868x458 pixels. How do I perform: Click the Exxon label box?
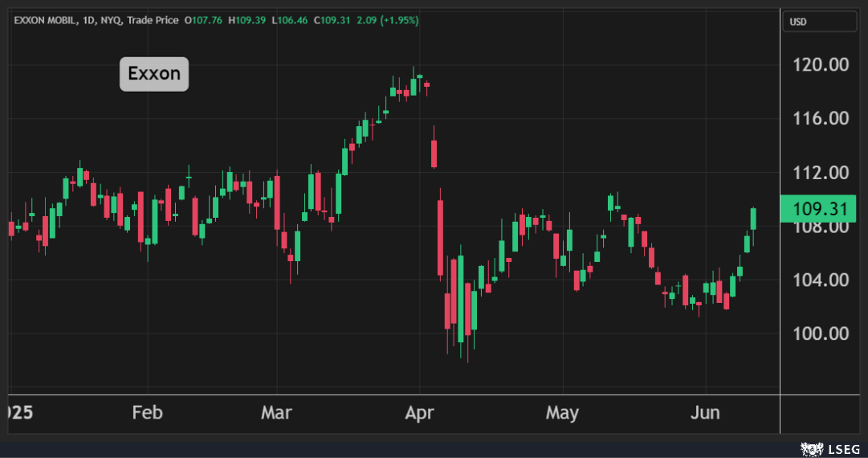154,75
